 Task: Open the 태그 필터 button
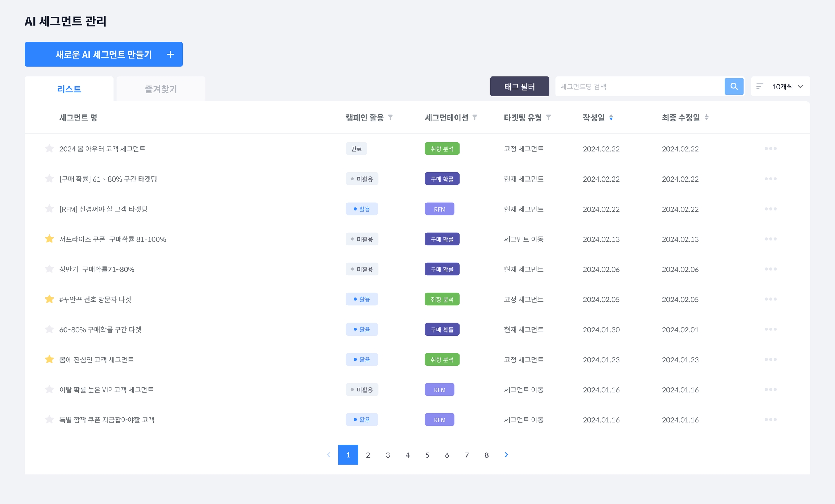click(x=519, y=86)
